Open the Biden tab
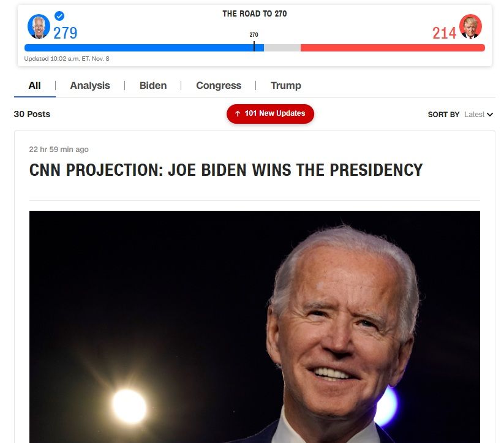The image size is (504, 443). (153, 86)
